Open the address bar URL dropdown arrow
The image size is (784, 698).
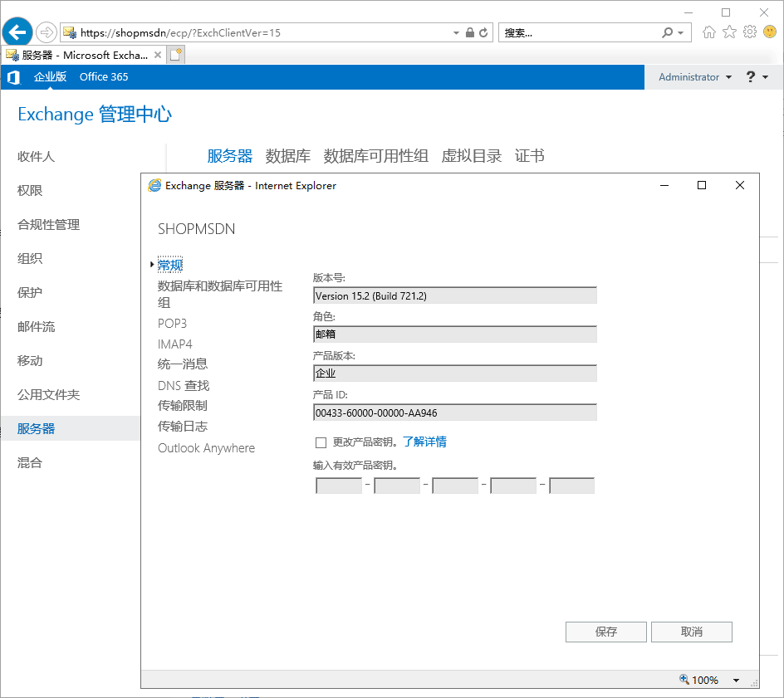456,33
